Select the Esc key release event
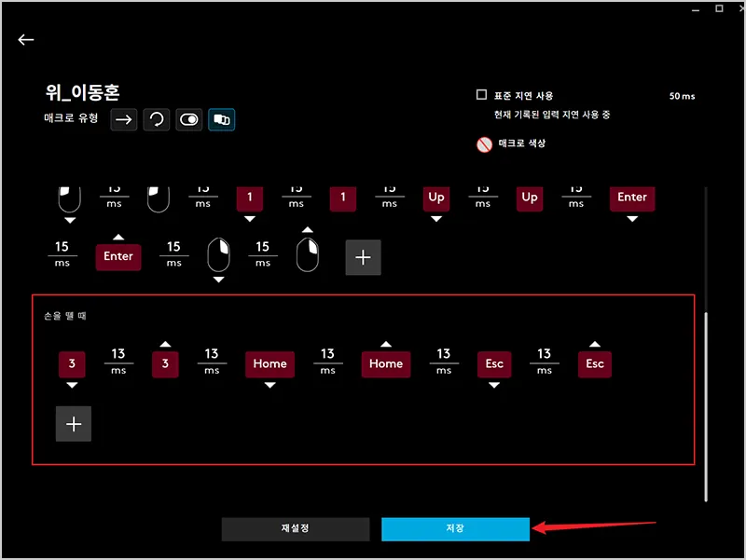This screenshot has width=746, height=560. coord(594,363)
